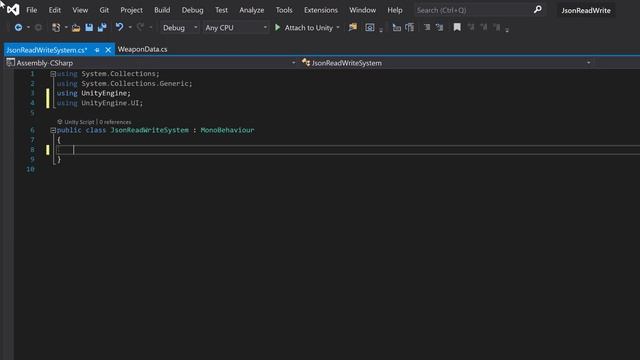This screenshot has height=360, width=640.
Task: Open the View menu
Action: point(80,10)
